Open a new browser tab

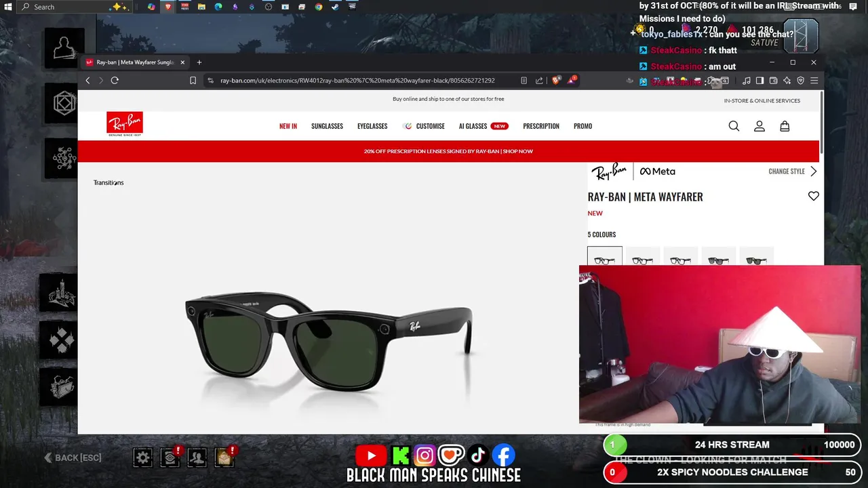click(x=199, y=62)
